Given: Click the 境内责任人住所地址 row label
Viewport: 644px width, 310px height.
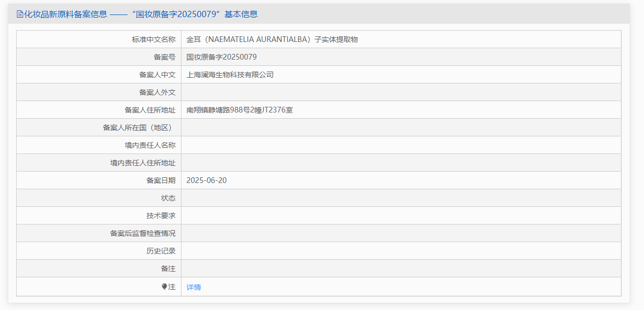Looking at the screenshot, I should tap(143, 163).
